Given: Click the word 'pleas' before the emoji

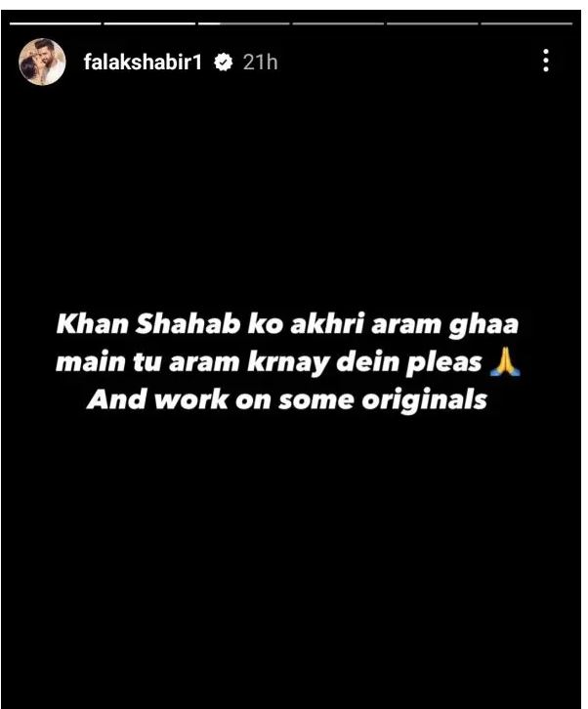Looking at the screenshot, I should [442, 362].
